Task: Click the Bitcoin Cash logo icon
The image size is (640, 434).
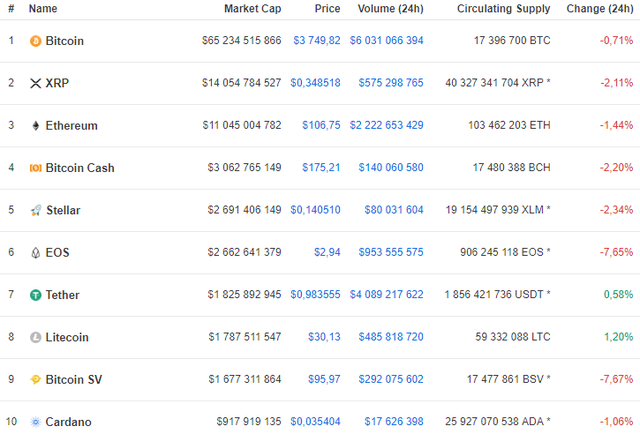Action: [36, 168]
